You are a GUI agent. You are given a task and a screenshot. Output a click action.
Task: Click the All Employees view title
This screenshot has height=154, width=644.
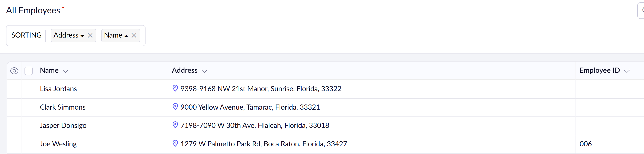(33, 11)
